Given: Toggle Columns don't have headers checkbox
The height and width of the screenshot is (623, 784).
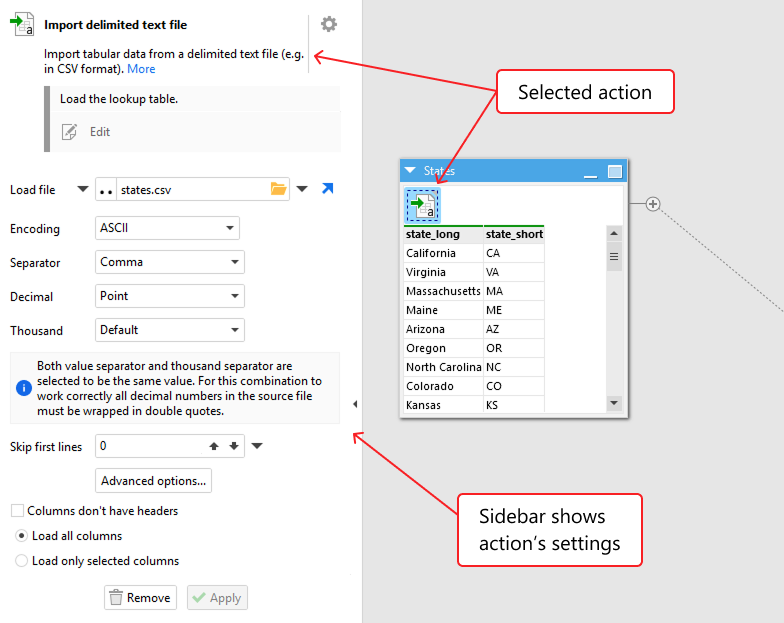Looking at the screenshot, I should click(18, 510).
